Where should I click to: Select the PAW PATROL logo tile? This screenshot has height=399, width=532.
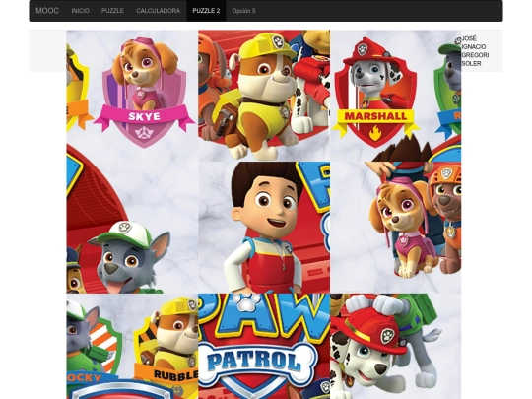coord(264,347)
